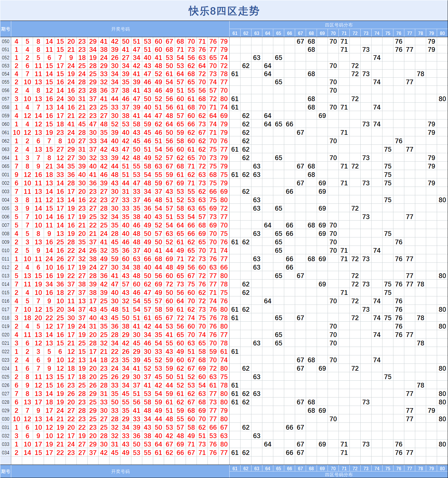448x478 pixels.
Task: Select period number 053
Action: pos(6,66)
